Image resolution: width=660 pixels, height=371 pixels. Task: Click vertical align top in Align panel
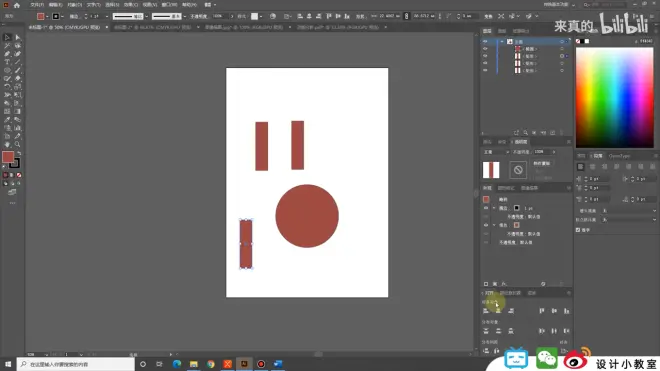[542, 311]
